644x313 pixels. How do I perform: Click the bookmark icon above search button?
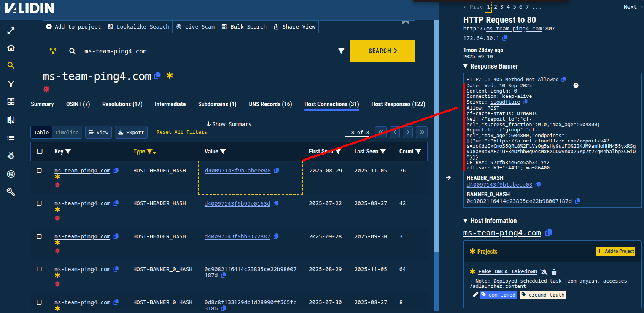[x=406, y=22]
